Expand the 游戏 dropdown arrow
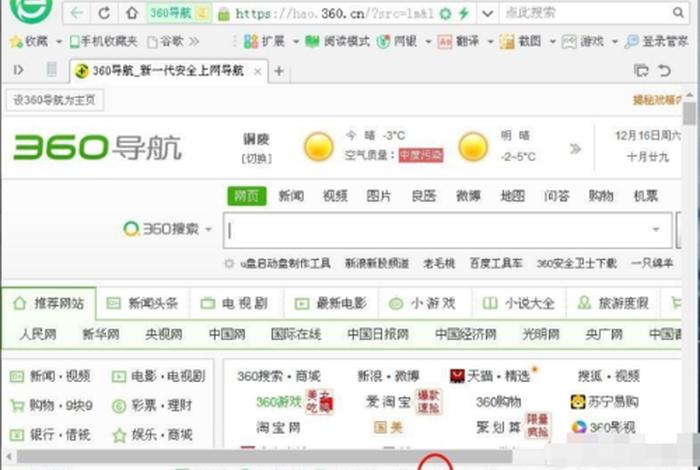This screenshot has height=470, width=700. (615, 42)
